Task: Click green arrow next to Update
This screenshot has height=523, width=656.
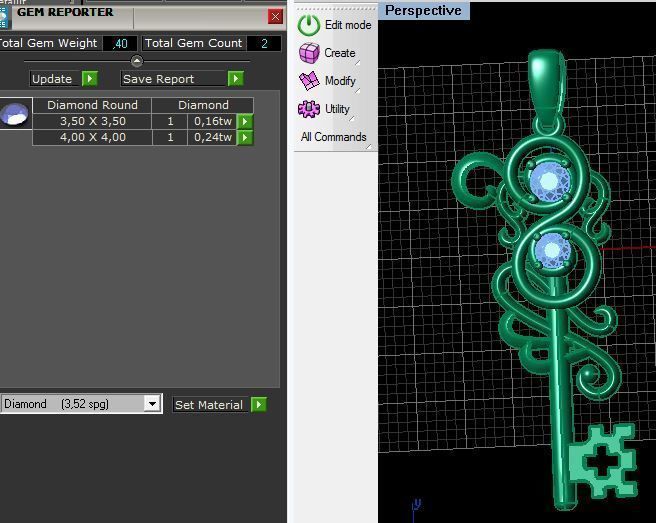Action: [90, 79]
